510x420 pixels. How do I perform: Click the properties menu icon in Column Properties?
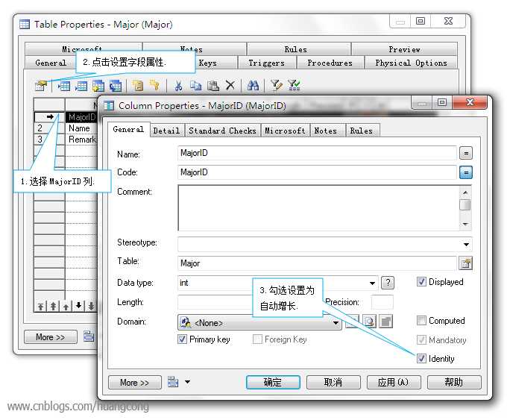[x=173, y=382]
